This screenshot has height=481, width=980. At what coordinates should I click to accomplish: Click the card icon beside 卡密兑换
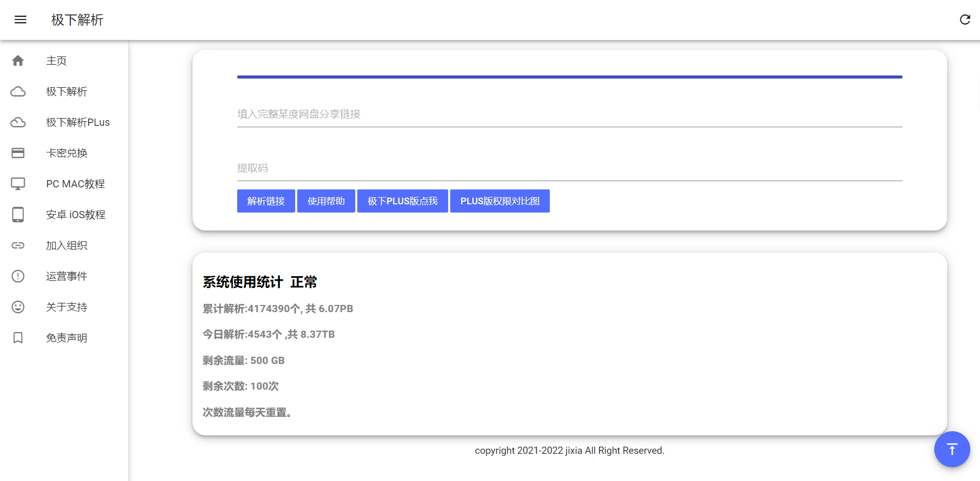tap(18, 153)
